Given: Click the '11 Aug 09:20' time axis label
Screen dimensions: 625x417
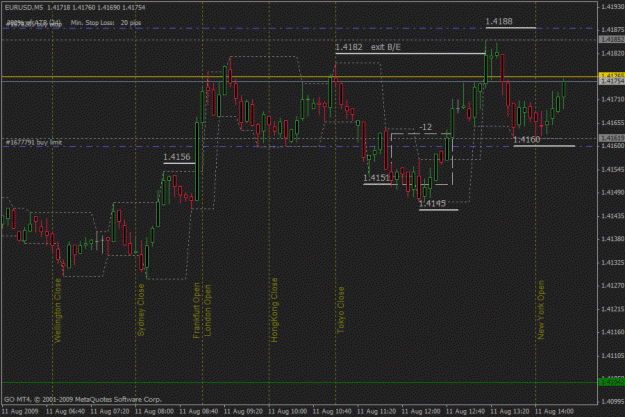Looking at the screenshot, I should pyautogui.click(x=243, y=411).
